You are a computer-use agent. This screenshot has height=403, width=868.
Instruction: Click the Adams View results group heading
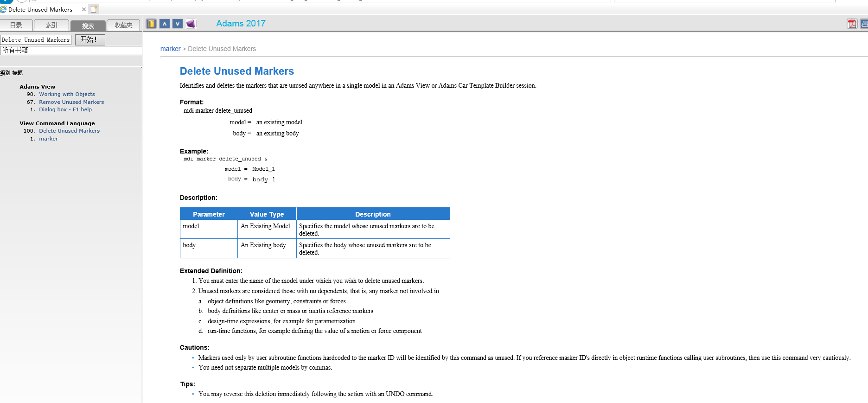(x=37, y=87)
